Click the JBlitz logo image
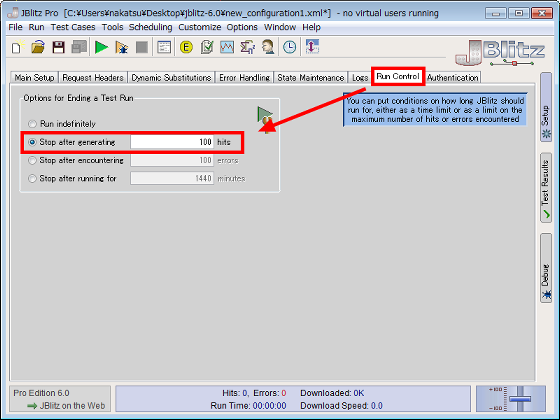 [x=500, y=53]
